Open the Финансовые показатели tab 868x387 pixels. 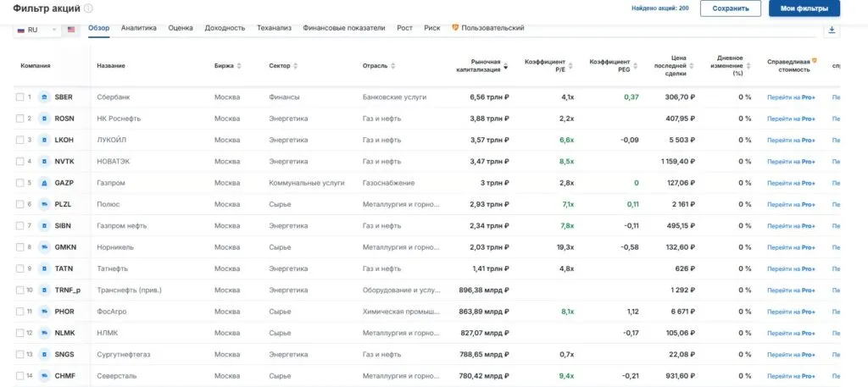click(345, 28)
